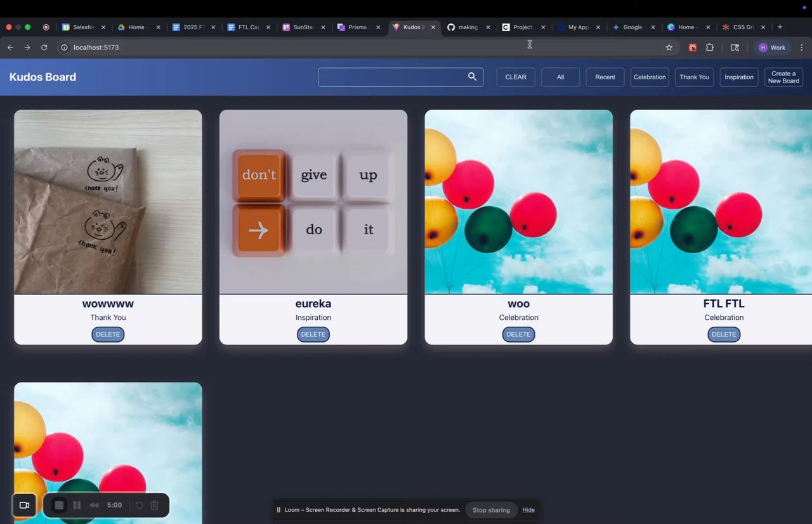Click the browser forward arrow
This screenshot has width=812, height=524.
[27, 48]
